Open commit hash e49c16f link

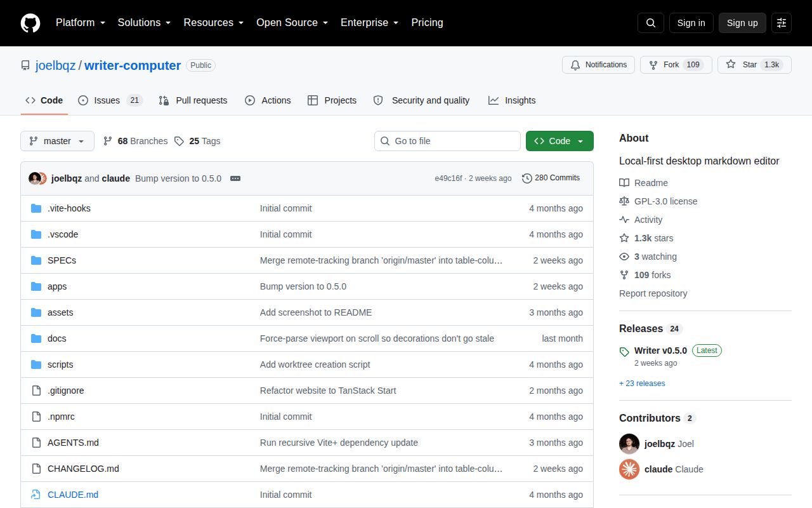point(449,178)
